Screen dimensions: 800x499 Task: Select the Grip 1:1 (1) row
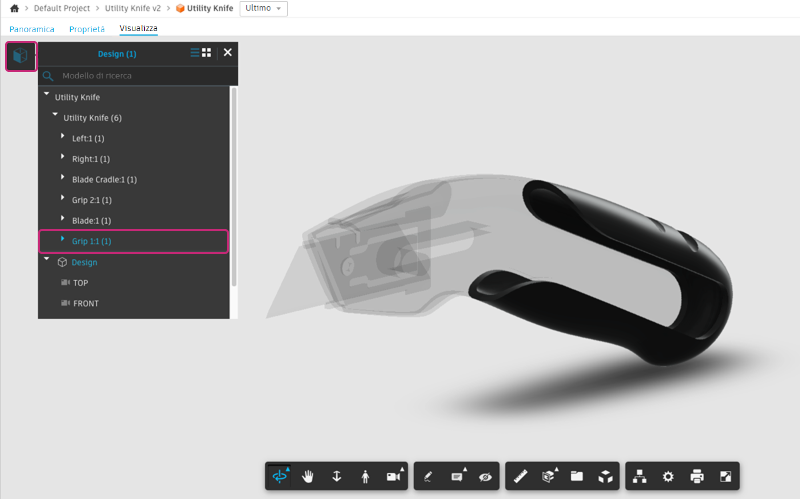[134, 241]
